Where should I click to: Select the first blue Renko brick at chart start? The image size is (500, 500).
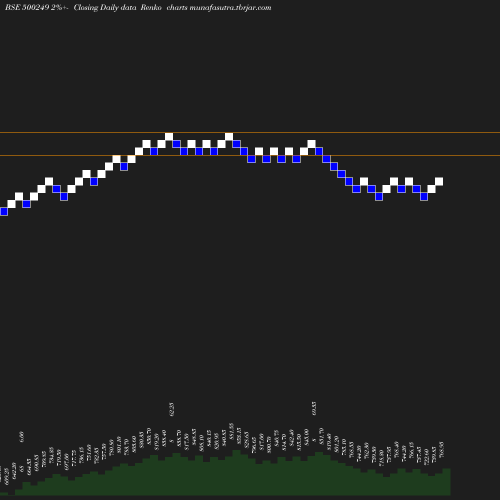[x=4, y=212]
